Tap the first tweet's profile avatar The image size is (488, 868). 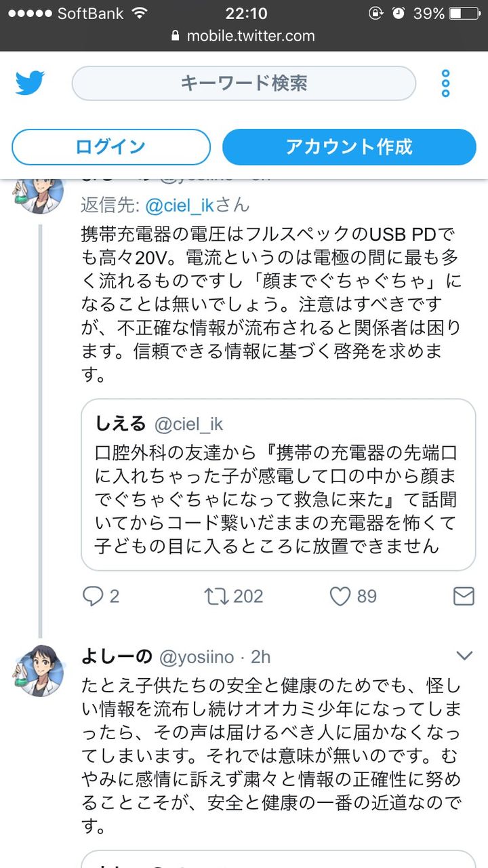[x=39, y=192]
